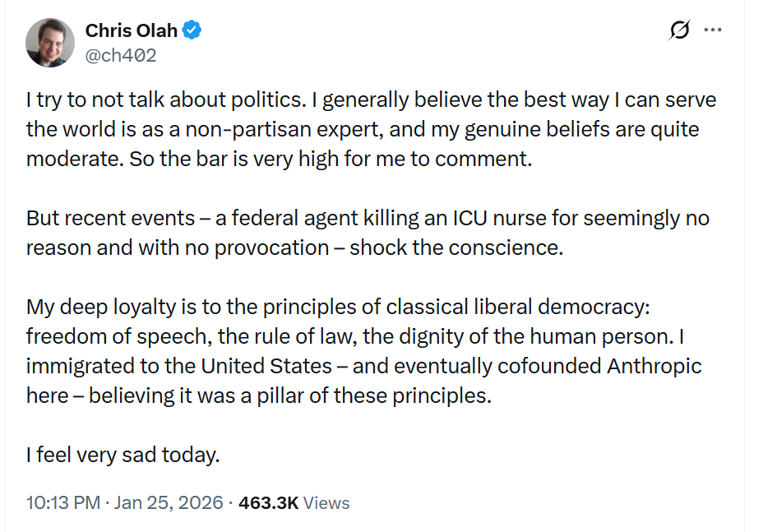The width and height of the screenshot is (763, 532).
Task: Open the three-dot More options menu
Action: coord(713,30)
